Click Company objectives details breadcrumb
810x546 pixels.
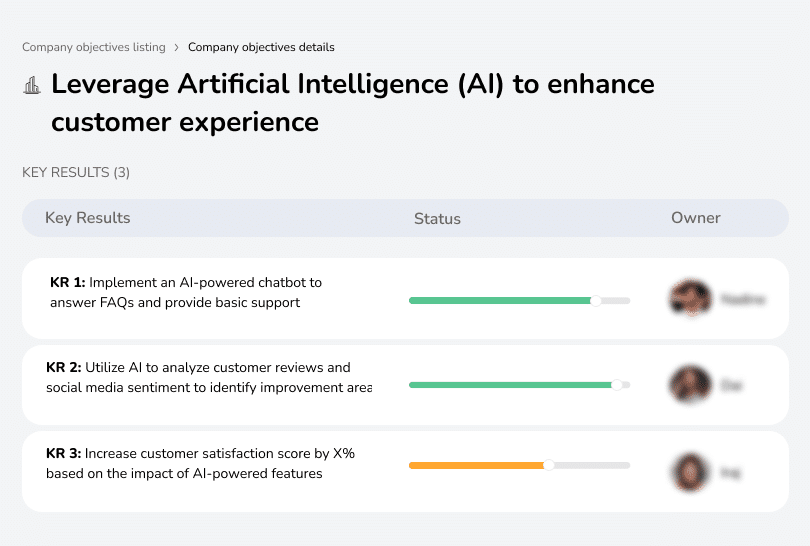coord(261,47)
